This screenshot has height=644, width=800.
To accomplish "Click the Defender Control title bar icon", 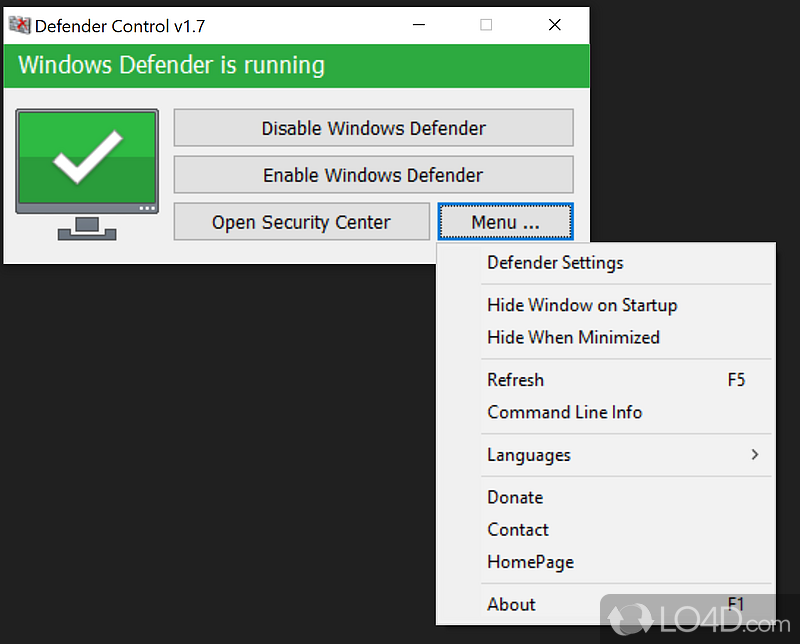I will coord(19,25).
